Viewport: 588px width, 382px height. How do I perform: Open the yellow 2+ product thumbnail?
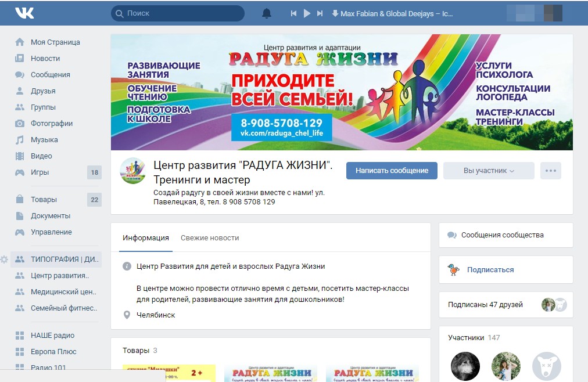coord(169,373)
